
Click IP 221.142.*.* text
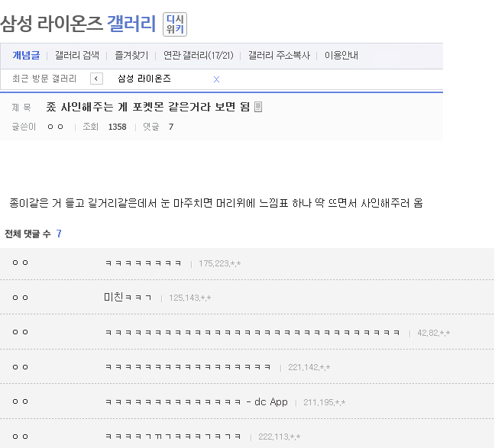[309, 367]
